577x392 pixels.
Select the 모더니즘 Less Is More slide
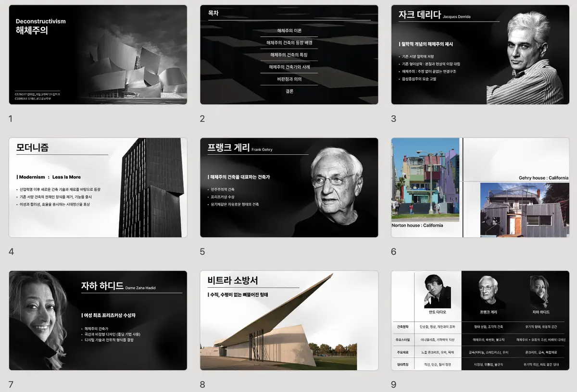click(x=98, y=187)
